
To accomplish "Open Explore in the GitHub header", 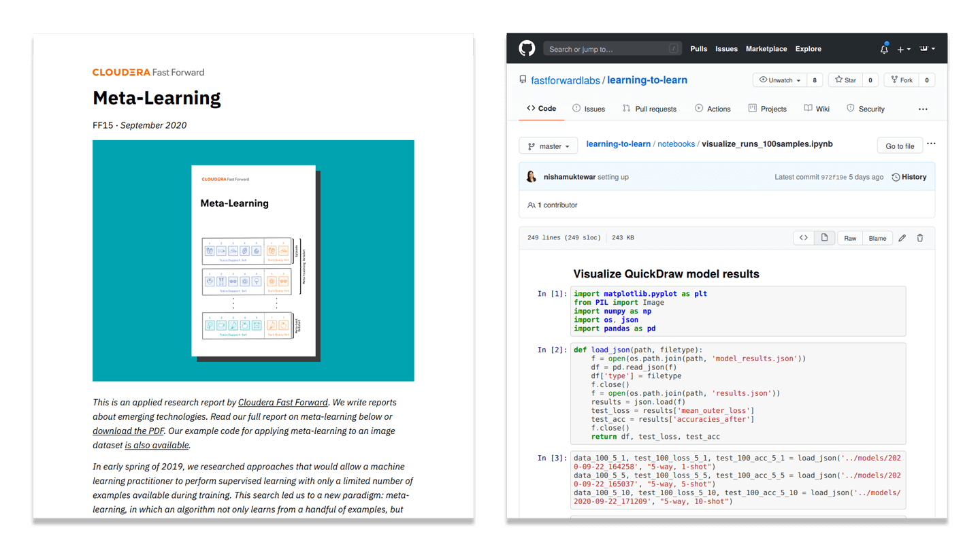I will tap(808, 49).
